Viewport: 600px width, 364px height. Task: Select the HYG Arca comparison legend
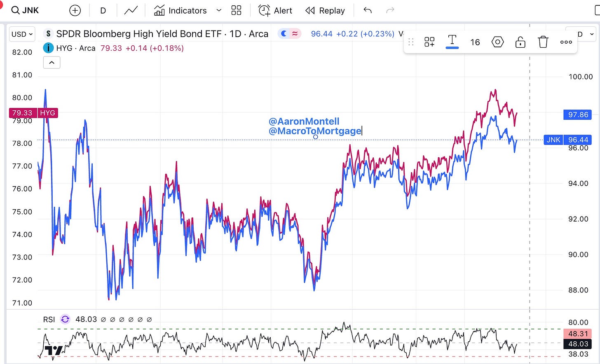point(76,48)
